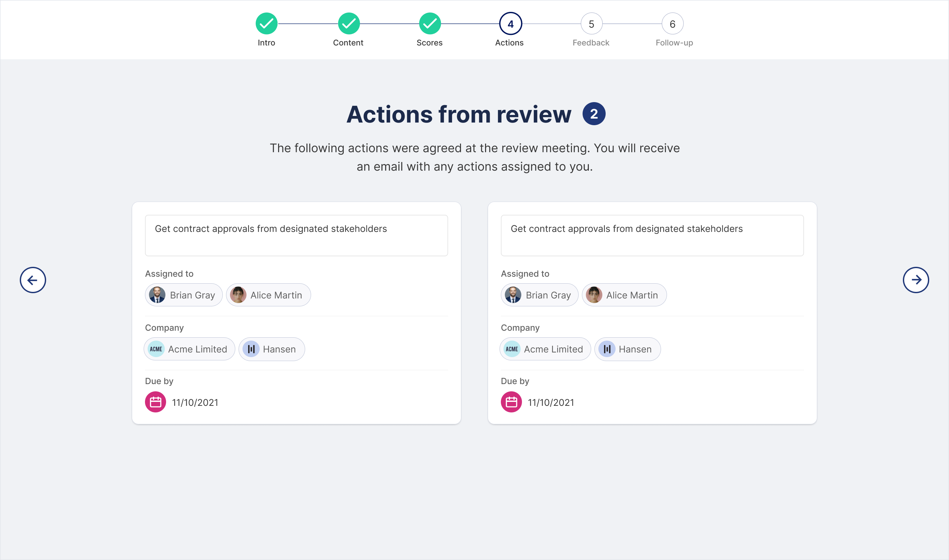Click the due date 11/10/2021 on left card
The image size is (949, 560).
194,403
